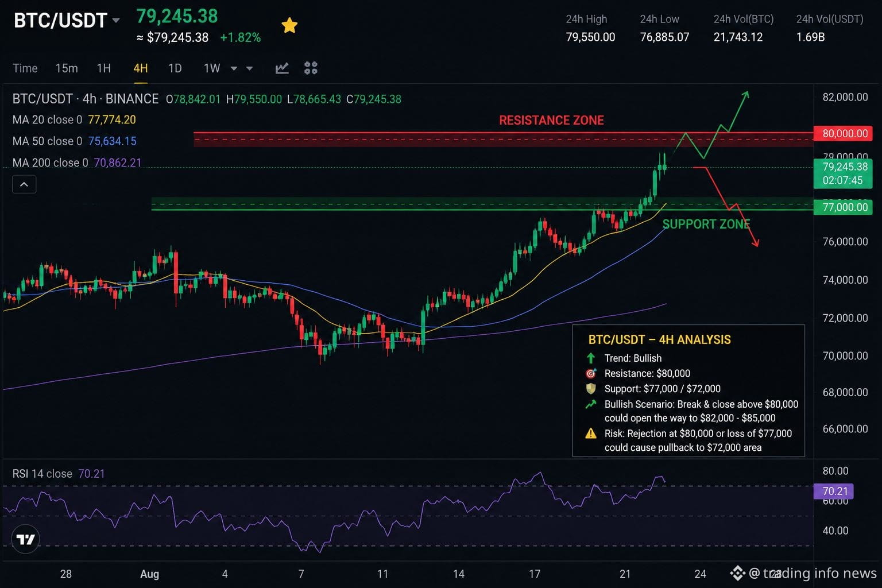
Task: Click the TradingView logo
Action: pyautogui.click(x=25, y=539)
